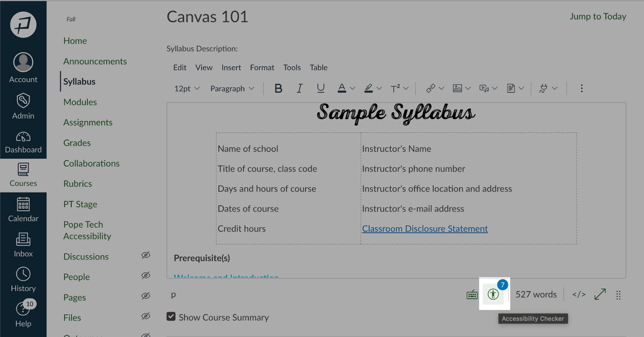The width and height of the screenshot is (644, 337).
Task: Open the Edit menu
Action: [x=180, y=68]
